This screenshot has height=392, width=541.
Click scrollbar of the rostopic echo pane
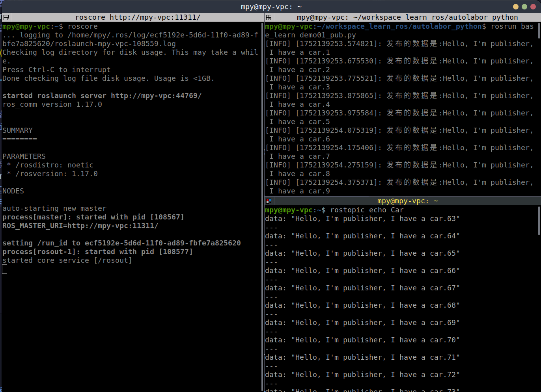pyautogui.click(x=539, y=221)
